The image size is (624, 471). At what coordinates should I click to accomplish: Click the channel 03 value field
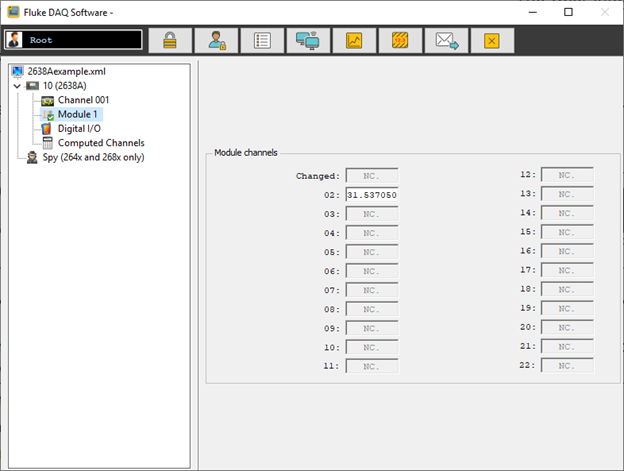372,214
